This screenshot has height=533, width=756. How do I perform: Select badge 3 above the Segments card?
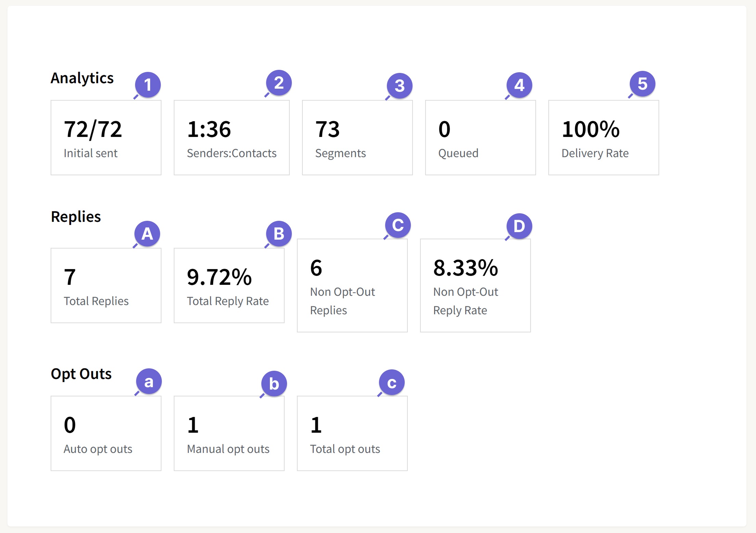pyautogui.click(x=400, y=86)
